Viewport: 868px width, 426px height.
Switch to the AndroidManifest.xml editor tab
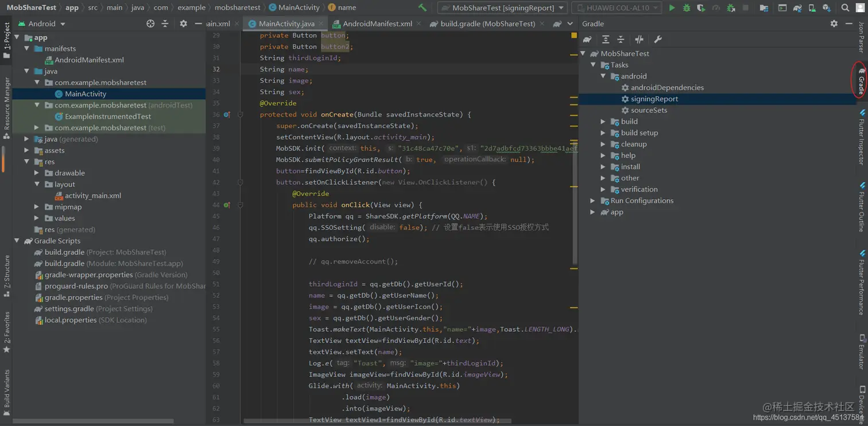pyautogui.click(x=377, y=24)
